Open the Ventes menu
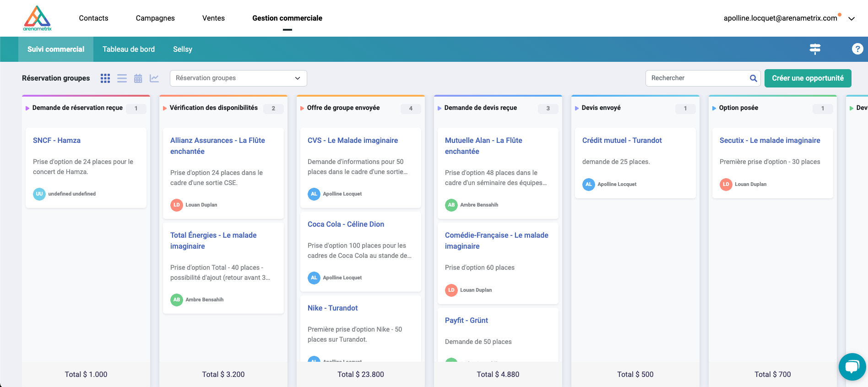Screen dimensions: 868x387 pyautogui.click(x=213, y=18)
